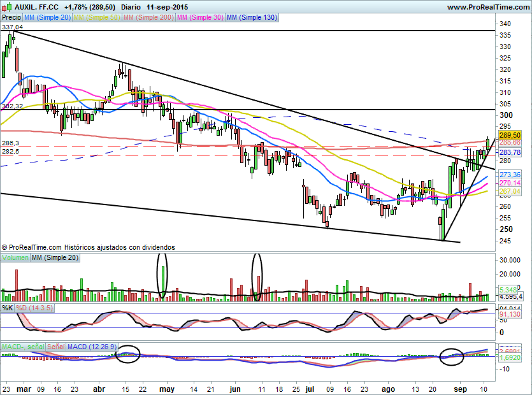Select the MM (Simple 20) price legend label

47,18
